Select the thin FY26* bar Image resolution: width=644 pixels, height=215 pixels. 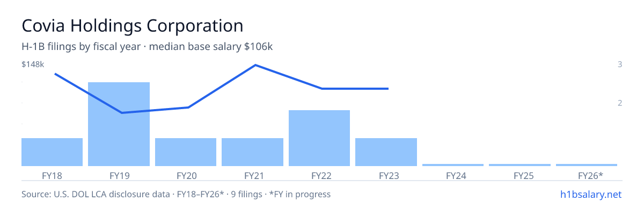click(x=587, y=164)
